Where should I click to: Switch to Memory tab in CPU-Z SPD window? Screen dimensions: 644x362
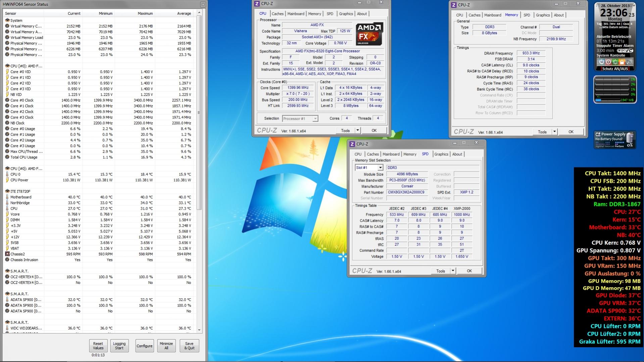(x=410, y=154)
